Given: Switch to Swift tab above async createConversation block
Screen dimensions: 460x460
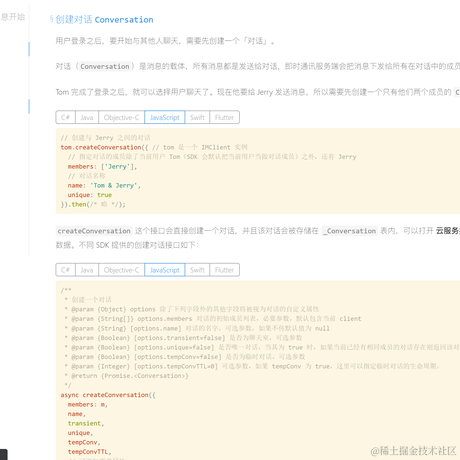Looking at the screenshot, I should [197, 270].
